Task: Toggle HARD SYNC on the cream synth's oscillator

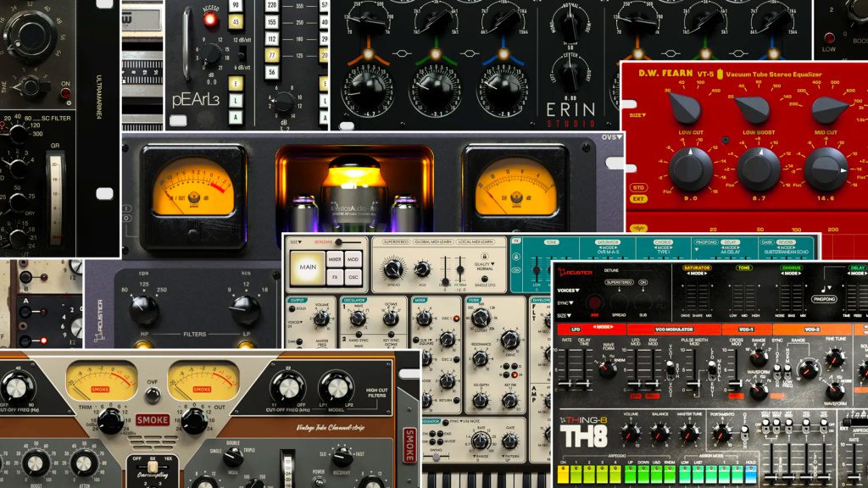Action: click(359, 334)
